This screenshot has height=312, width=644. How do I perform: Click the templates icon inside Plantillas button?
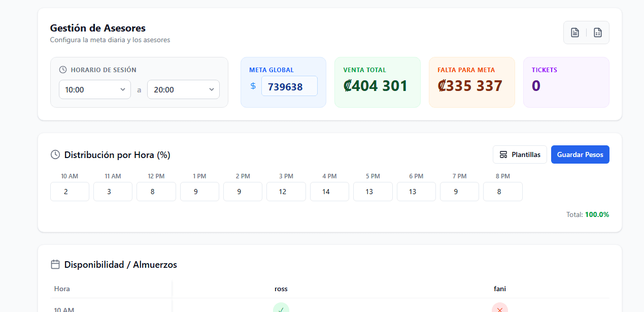pos(503,154)
